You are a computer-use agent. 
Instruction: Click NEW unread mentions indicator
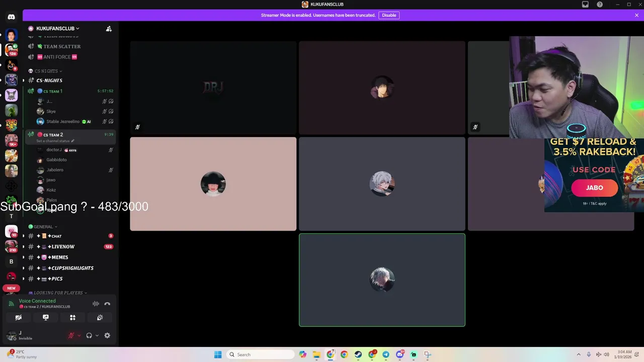pyautogui.click(x=11, y=288)
